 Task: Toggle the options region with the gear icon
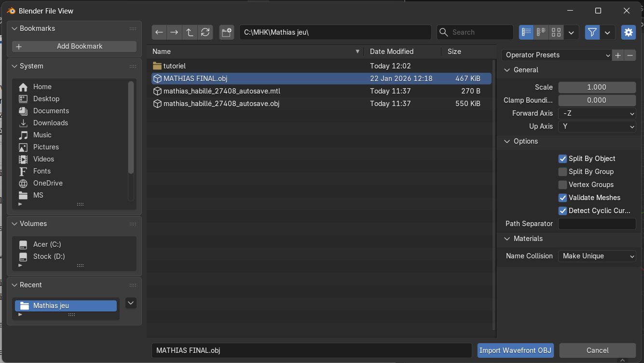628,32
